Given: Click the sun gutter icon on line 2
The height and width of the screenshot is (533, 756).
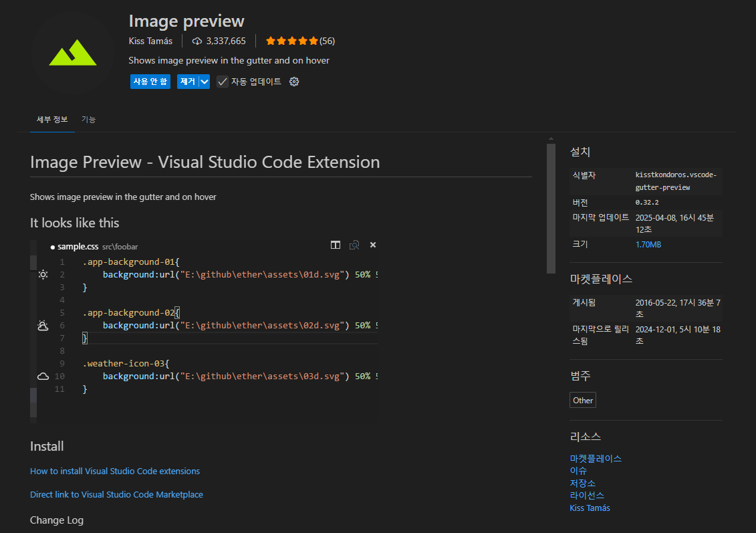Looking at the screenshot, I should click(x=43, y=274).
